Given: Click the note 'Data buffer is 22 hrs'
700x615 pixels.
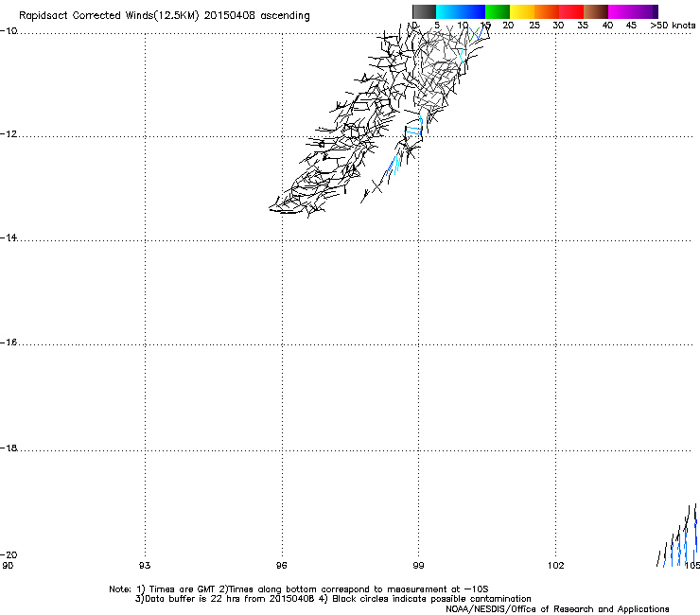Looking at the screenshot, I should [x=193, y=599].
